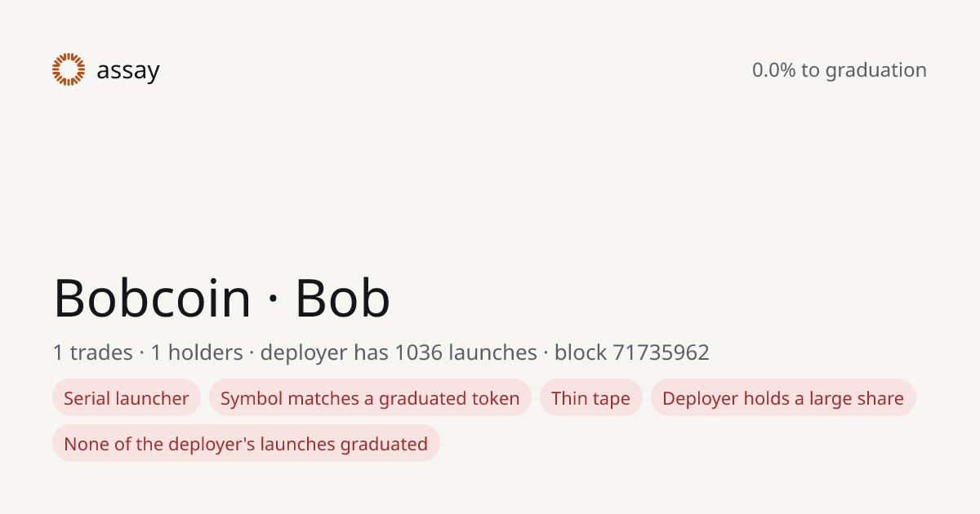Click the Bob symbol in the heading

[x=343, y=298]
